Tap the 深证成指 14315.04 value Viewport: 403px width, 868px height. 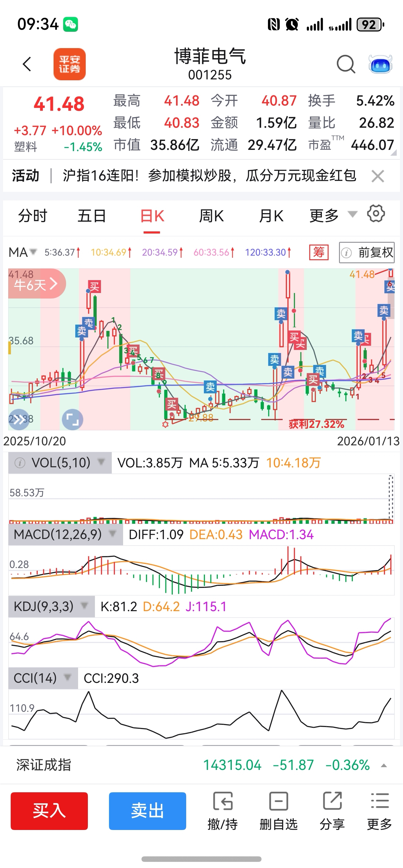point(232,765)
